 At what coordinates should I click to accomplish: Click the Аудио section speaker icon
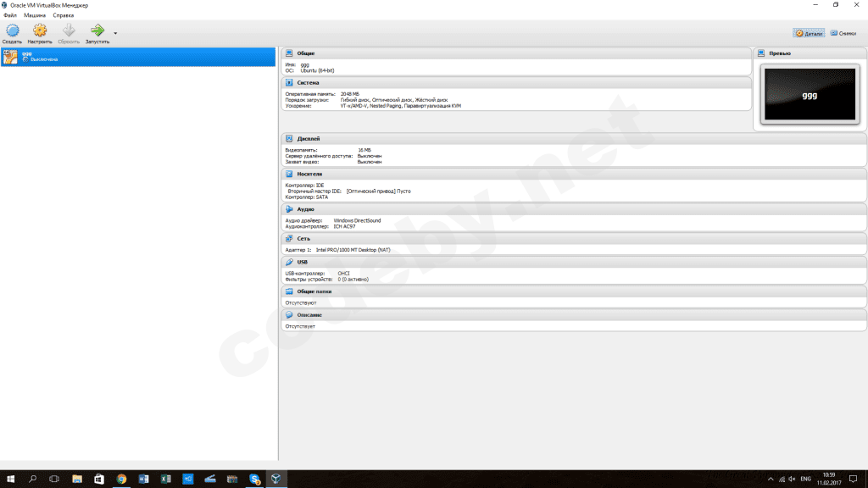(289, 209)
